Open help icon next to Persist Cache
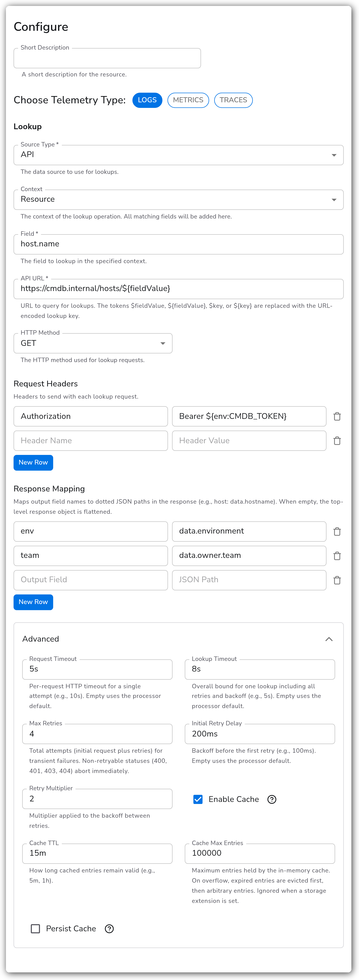The width and height of the screenshot is (359, 980). click(109, 929)
